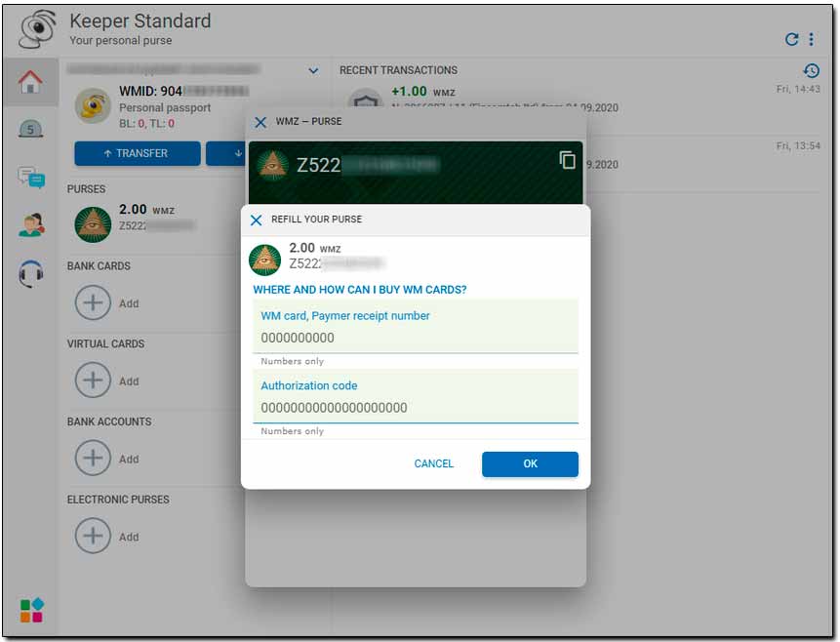Click the RECENT TRANSACTIONS heading
This screenshot has width=840, height=642.
398,70
